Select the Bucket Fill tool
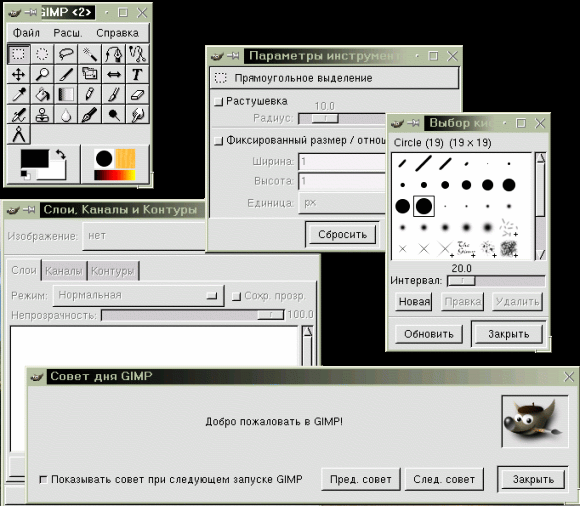The width and height of the screenshot is (580, 506). click(42, 94)
